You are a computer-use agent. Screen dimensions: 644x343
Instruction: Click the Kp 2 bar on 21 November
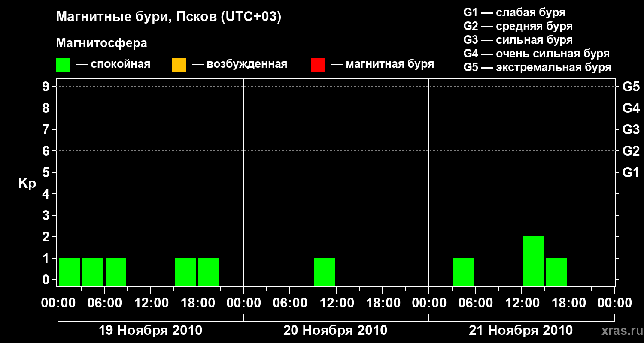pos(533,261)
